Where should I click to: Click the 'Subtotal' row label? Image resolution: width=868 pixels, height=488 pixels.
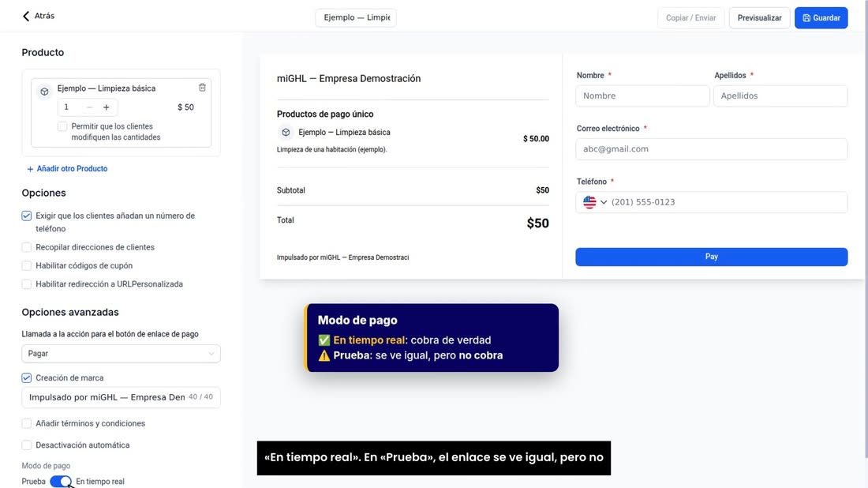pyautogui.click(x=290, y=190)
